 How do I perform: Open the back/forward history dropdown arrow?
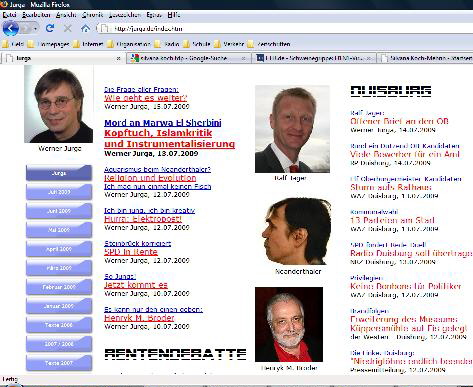36,29
